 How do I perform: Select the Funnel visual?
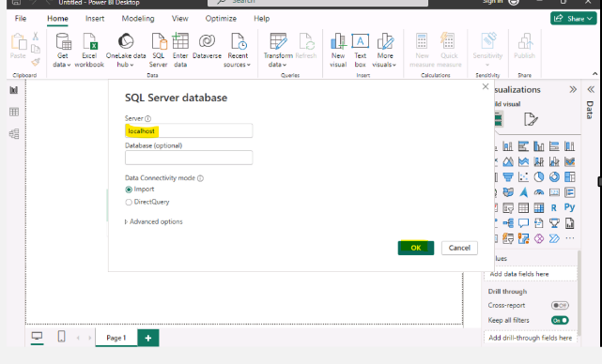pos(508,176)
